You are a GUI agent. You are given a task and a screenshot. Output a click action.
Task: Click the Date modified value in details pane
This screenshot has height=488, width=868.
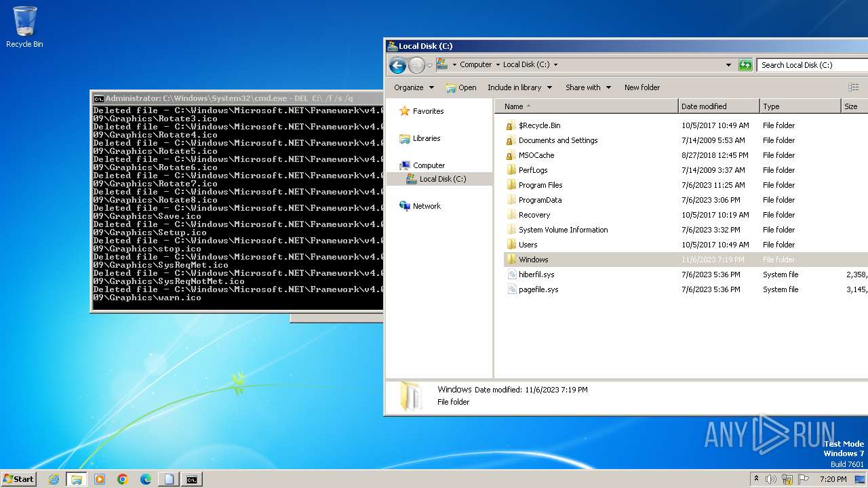(x=556, y=390)
